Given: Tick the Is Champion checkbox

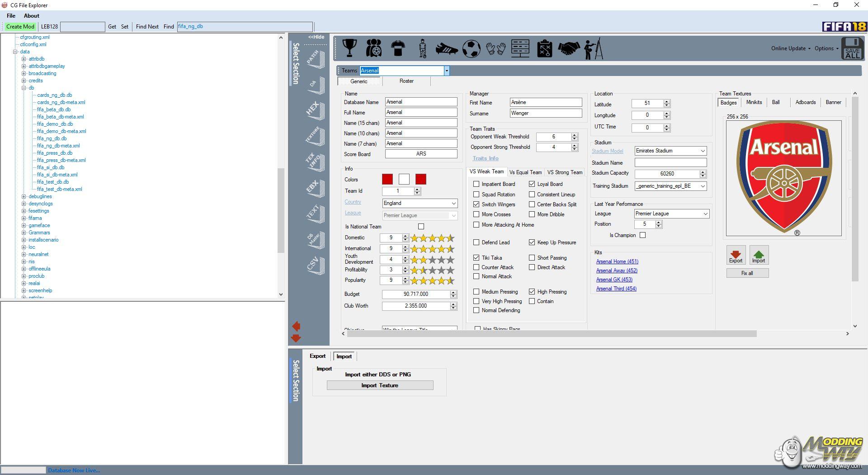Looking at the screenshot, I should pos(642,235).
